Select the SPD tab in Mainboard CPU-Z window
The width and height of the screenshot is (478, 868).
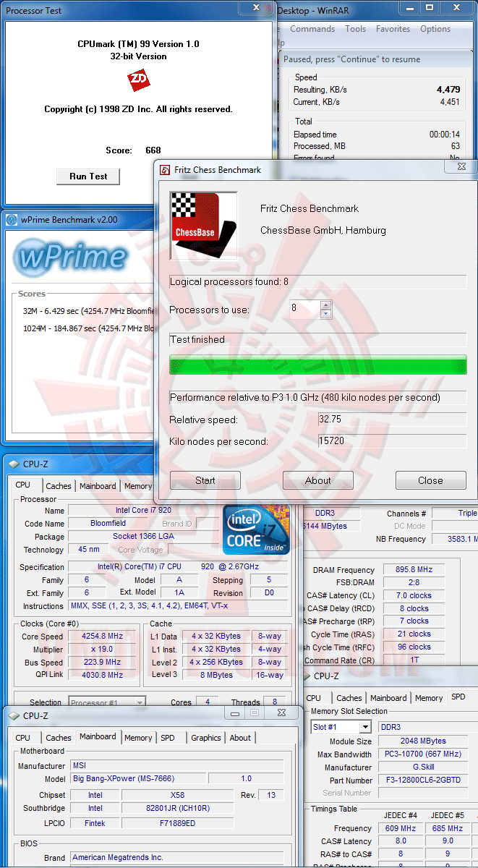(x=168, y=738)
